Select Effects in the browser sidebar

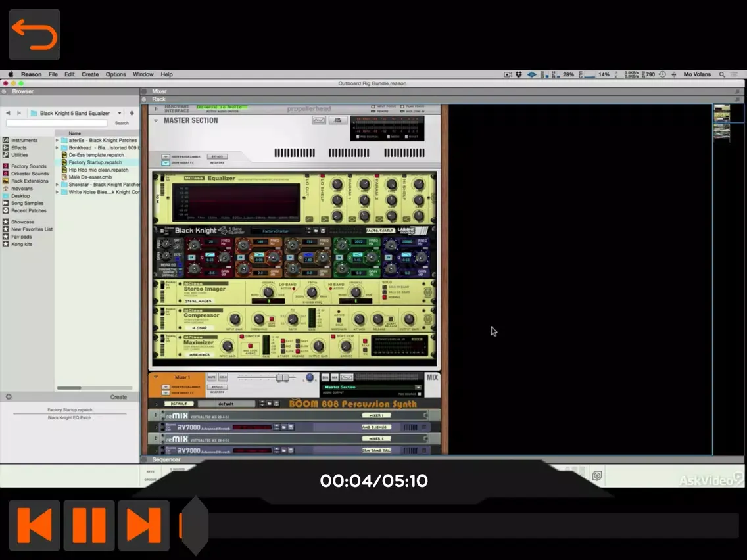[x=19, y=148]
